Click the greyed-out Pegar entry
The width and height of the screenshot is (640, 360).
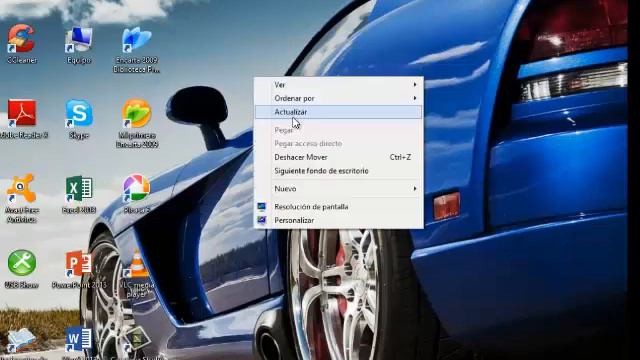338,130
